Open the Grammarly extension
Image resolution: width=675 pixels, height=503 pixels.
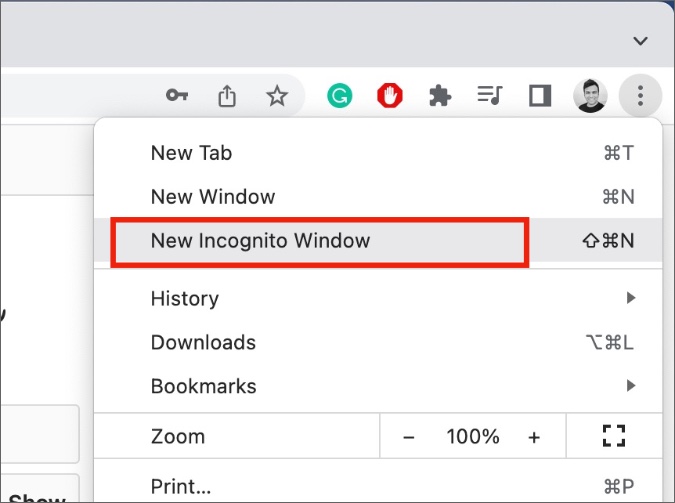[340, 96]
